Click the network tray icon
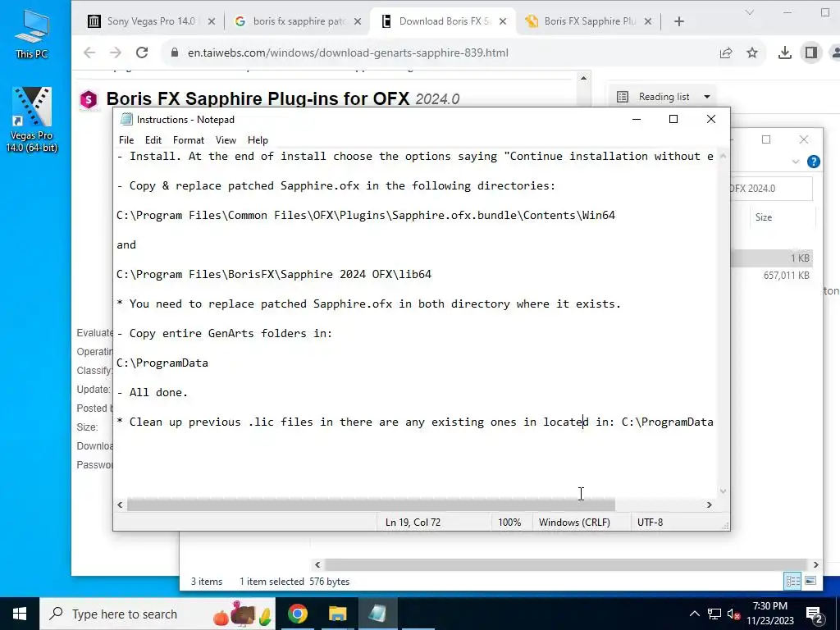 click(x=714, y=614)
